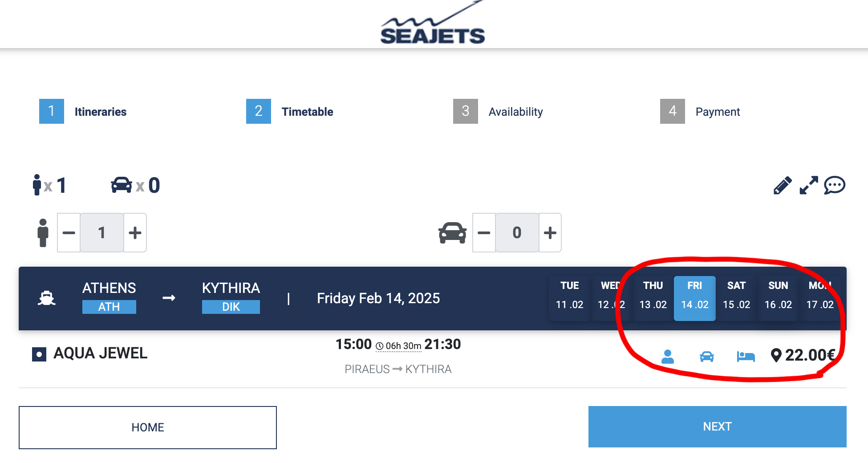This screenshot has height=463, width=868.
Task: Click the vehicle availability icon for Aqua Jewel
Action: coord(706,356)
